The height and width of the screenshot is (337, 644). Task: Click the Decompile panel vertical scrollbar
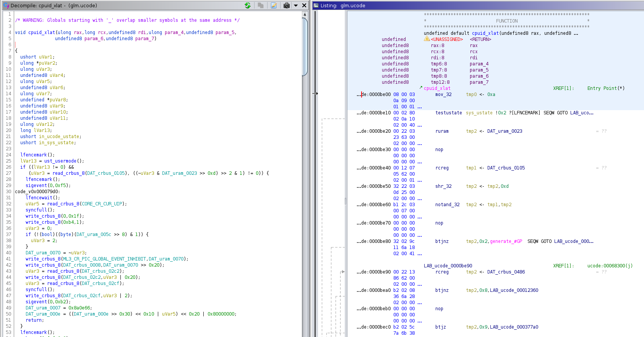[x=305, y=46]
